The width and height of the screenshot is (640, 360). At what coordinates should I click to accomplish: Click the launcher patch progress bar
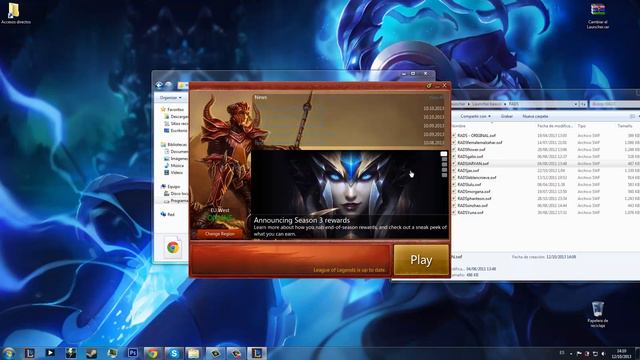tap(291, 260)
